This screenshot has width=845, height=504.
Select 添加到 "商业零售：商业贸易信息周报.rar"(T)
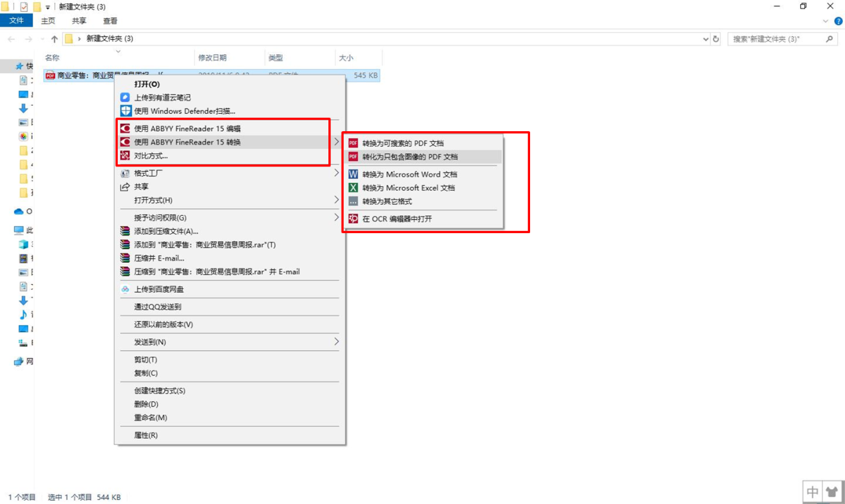pos(230,245)
